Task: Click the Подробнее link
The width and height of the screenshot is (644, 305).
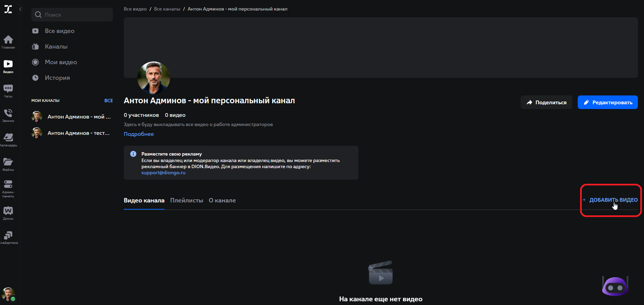Action: click(139, 134)
